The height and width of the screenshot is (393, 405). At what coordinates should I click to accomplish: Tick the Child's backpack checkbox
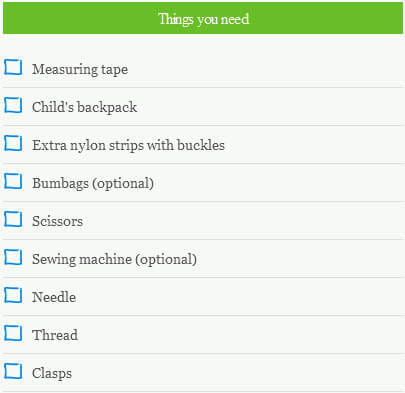click(x=13, y=105)
